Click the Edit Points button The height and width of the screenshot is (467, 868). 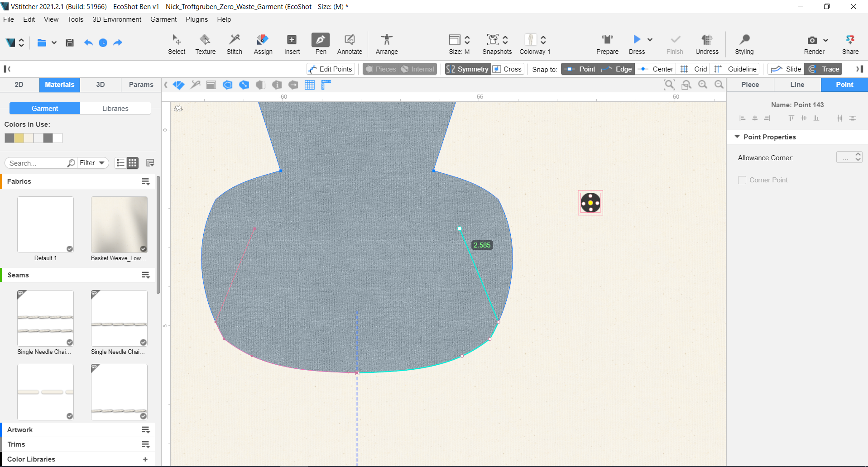point(331,69)
